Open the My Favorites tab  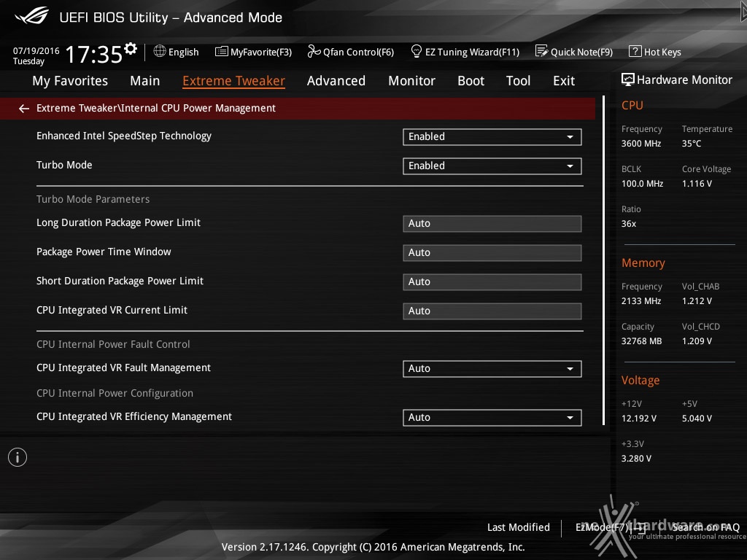[x=70, y=81]
